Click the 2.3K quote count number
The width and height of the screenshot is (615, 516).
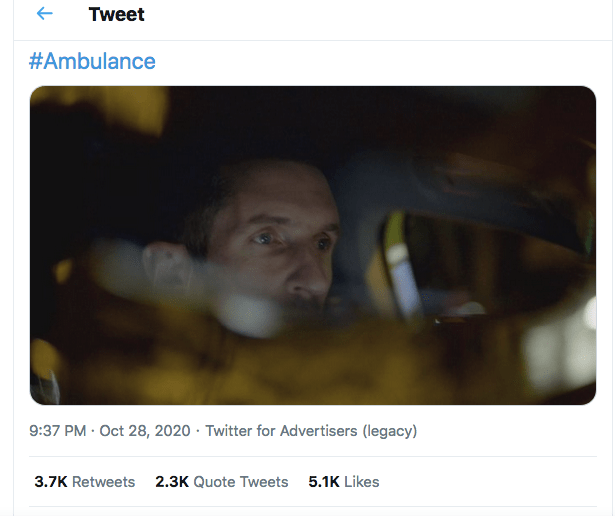(x=171, y=482)
